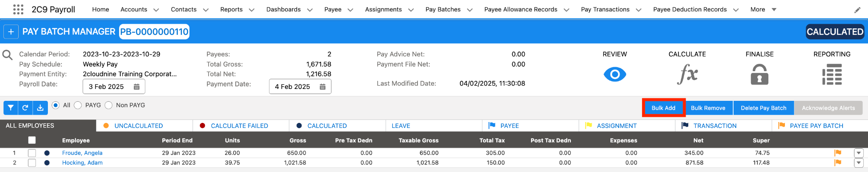The image size is (868, 172).
Task: Select the All radio button
Action: click(56, 105)
